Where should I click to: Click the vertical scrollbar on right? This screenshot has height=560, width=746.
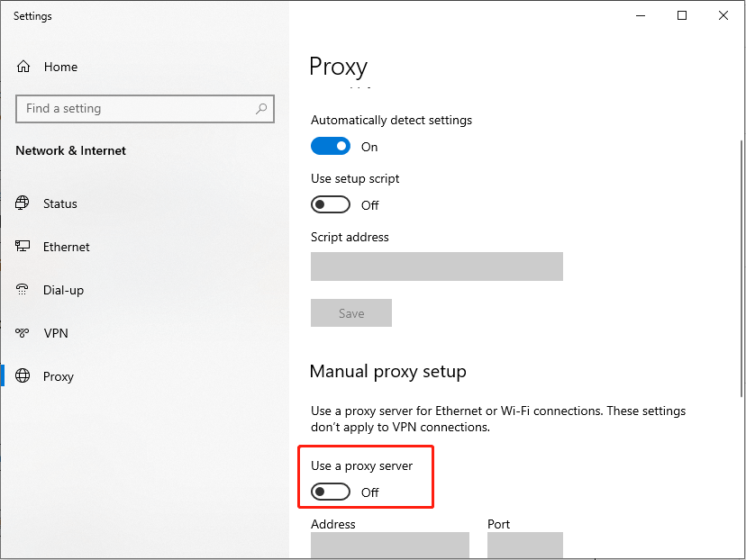pos(741,268)
